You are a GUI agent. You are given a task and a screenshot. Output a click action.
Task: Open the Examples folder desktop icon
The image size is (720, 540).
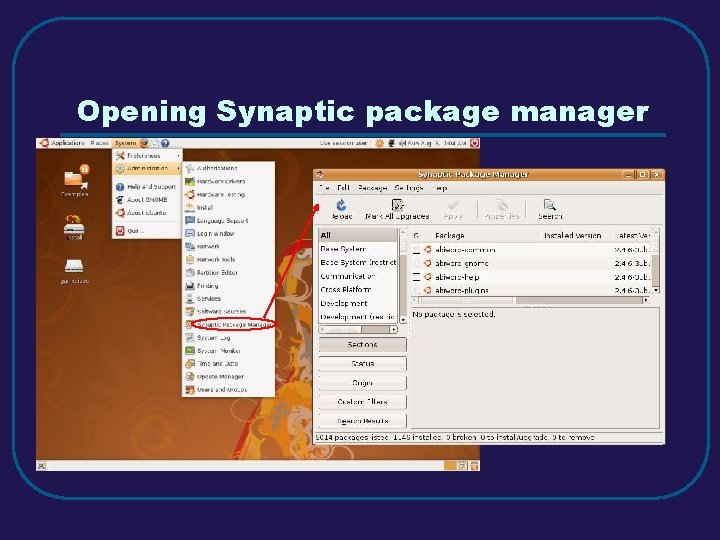(x=75, y=177)
